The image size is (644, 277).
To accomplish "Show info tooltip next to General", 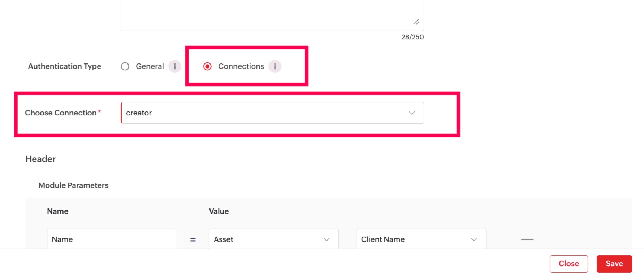I will pos(175,66).
